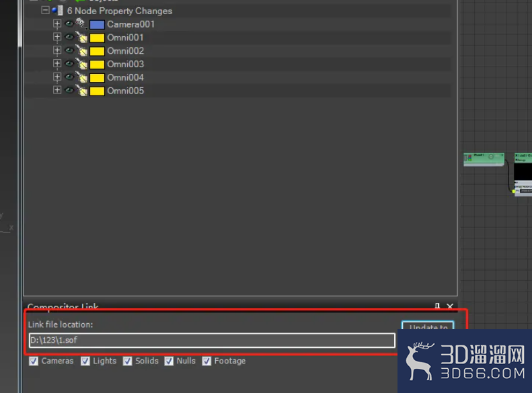Expand the Omni004 tree node

[x=57, y=77]
